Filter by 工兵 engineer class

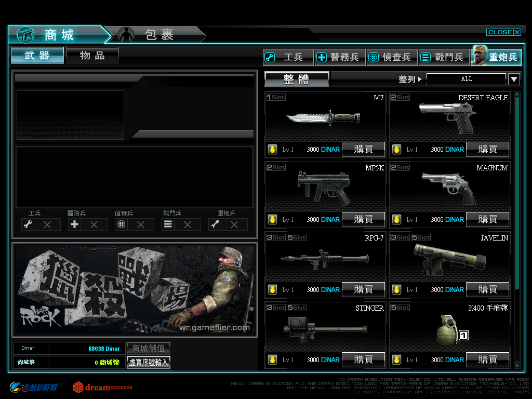(x=288, y=57)
